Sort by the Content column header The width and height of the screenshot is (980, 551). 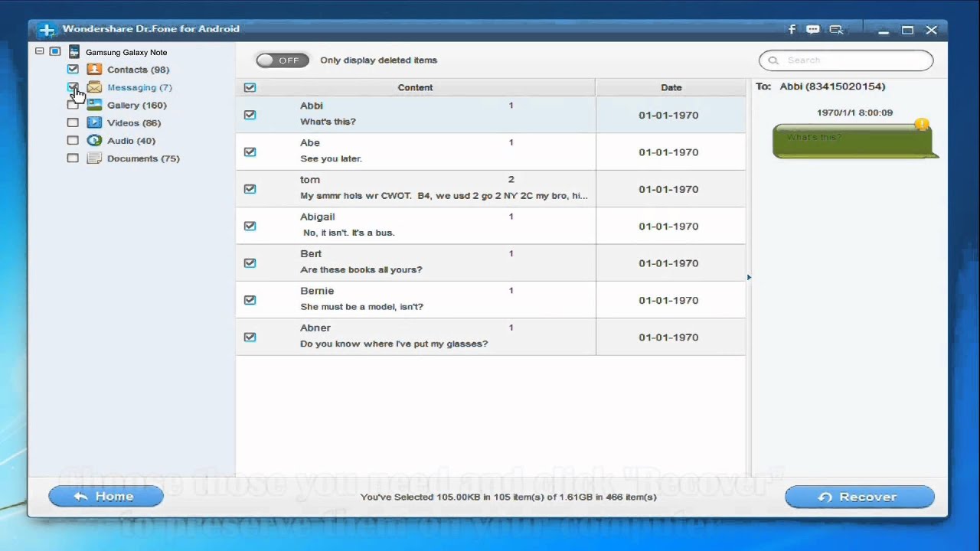pos(415,87)
